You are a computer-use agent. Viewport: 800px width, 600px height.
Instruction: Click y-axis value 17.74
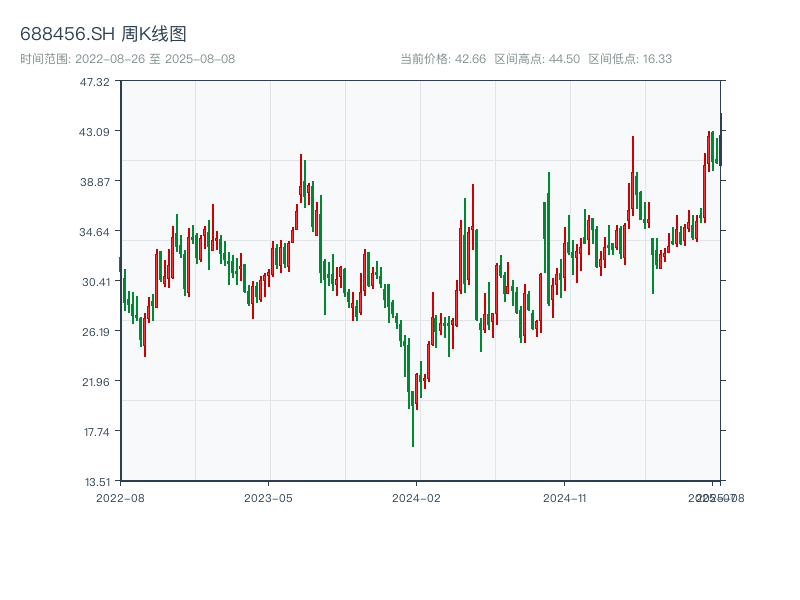coord(96,432)
